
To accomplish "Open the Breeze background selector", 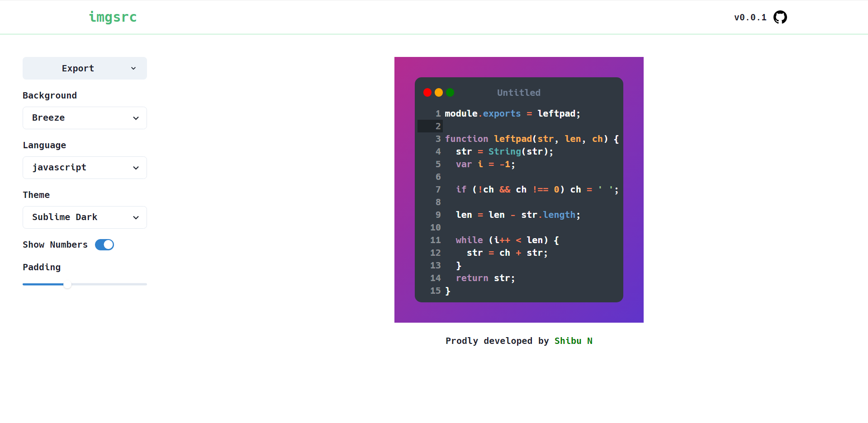I will pos(84,117).
